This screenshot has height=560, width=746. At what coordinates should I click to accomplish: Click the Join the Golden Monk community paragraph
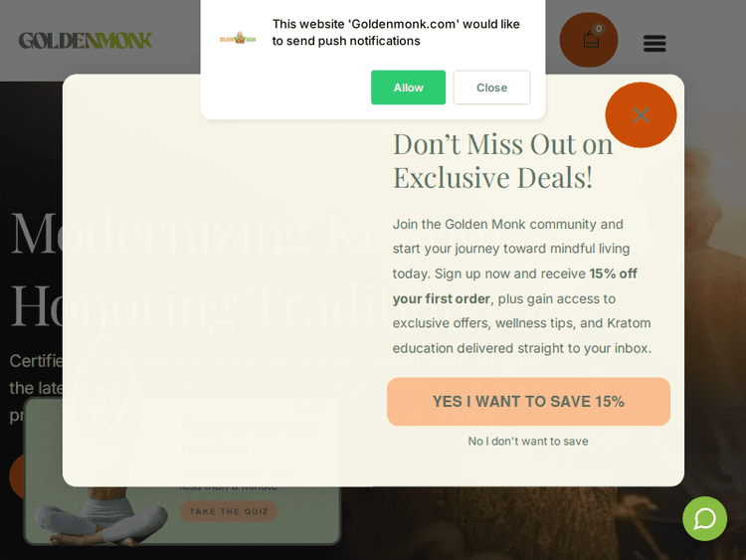pos(522,285)
